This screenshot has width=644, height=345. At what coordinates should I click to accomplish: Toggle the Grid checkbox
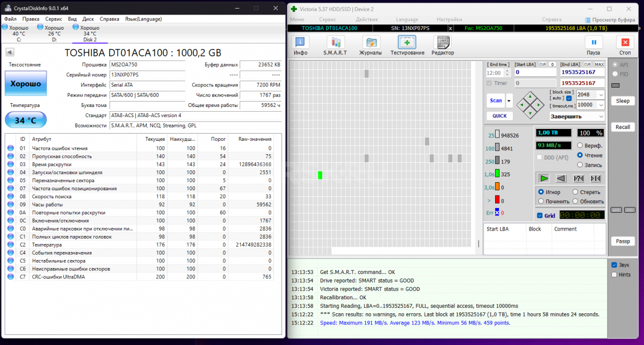coord(540,215)
